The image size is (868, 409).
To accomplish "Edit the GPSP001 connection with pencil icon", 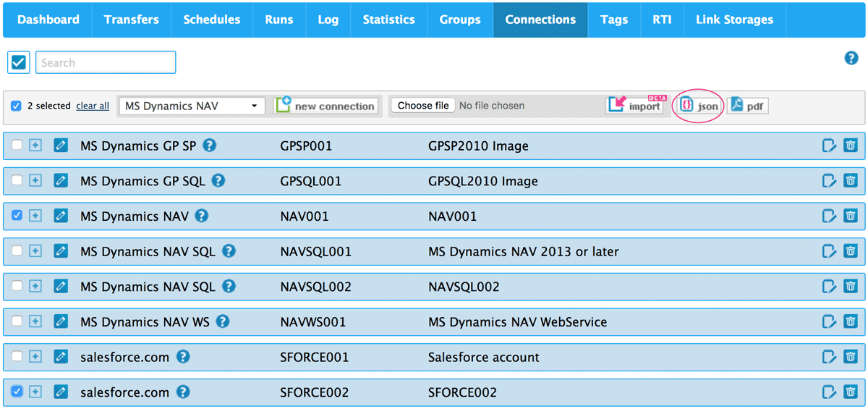I will [61, 146].
